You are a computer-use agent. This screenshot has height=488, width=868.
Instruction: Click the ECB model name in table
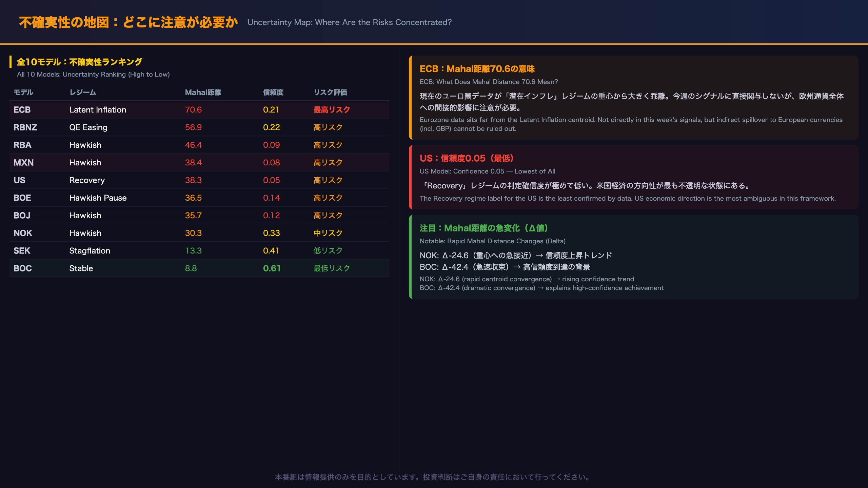coord(22,110)
